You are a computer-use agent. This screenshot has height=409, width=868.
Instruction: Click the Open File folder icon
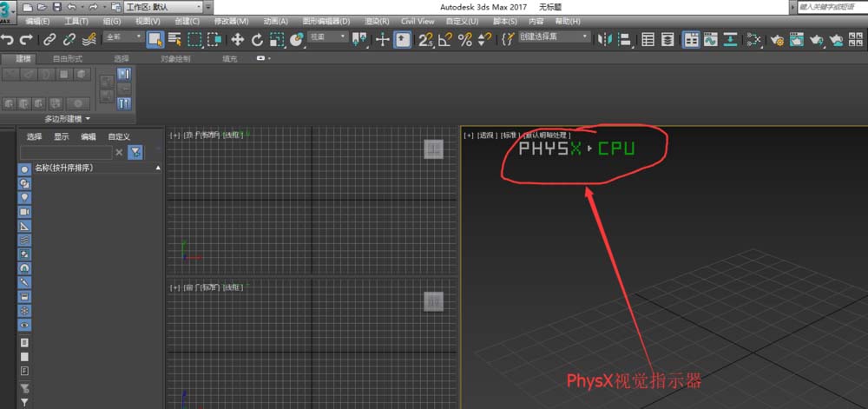tap(42, 7)
